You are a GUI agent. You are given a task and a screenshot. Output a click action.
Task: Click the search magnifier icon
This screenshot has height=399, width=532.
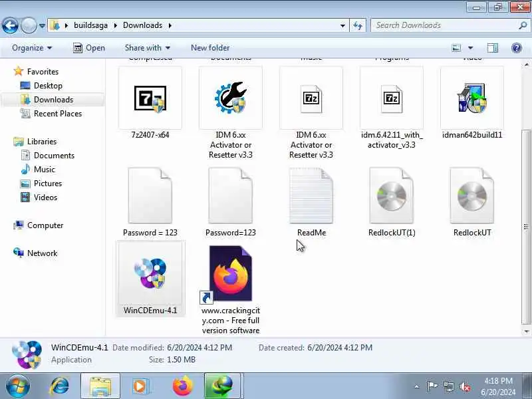523,25
